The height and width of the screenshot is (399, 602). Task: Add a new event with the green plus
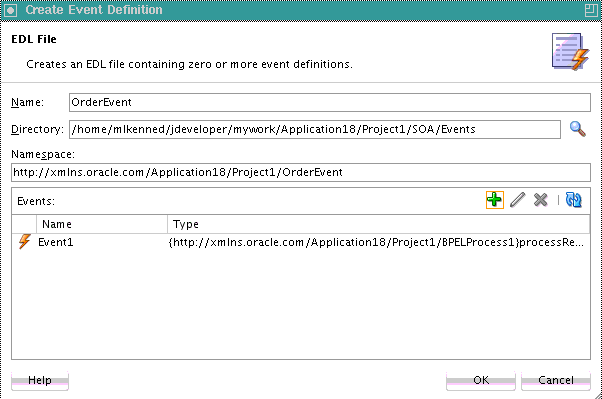(x=494, y=200)
